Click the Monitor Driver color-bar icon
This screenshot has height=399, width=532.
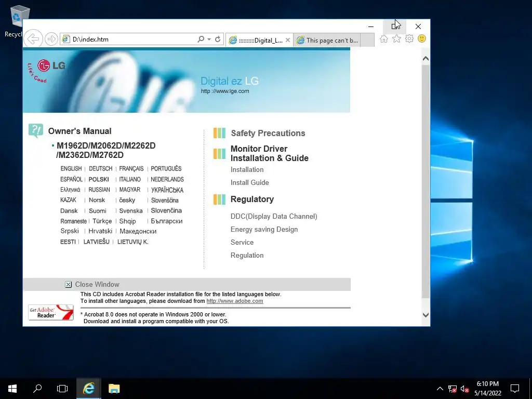pyautogui.click(x=220, y=154)
